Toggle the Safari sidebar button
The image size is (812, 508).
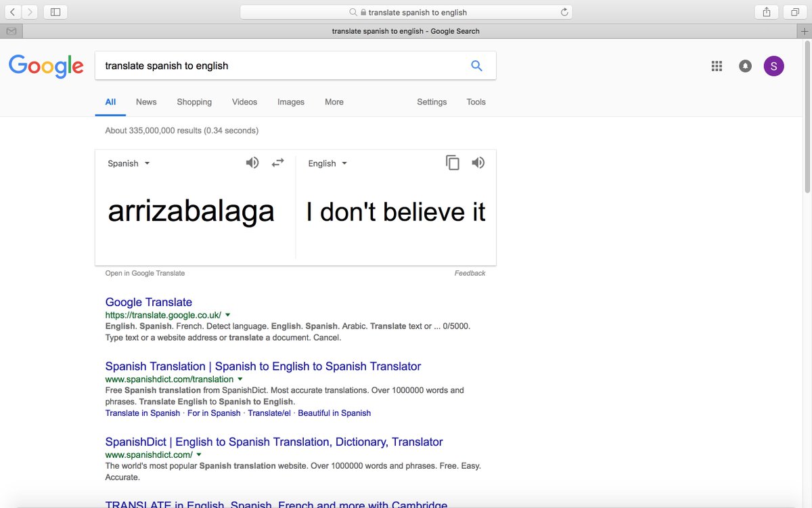click(x=55, y=12)
